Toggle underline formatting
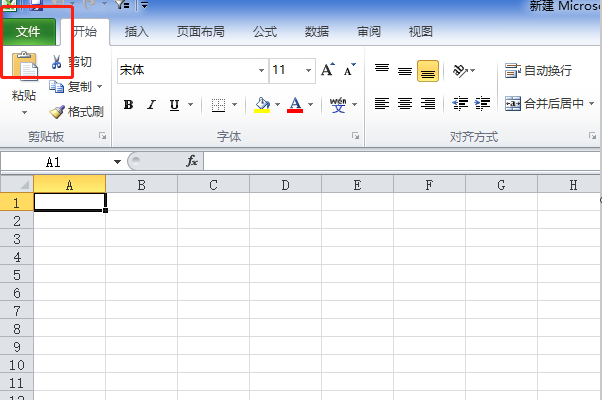Image resolution: width=602 pixels, height=400 pixels. 174,104
